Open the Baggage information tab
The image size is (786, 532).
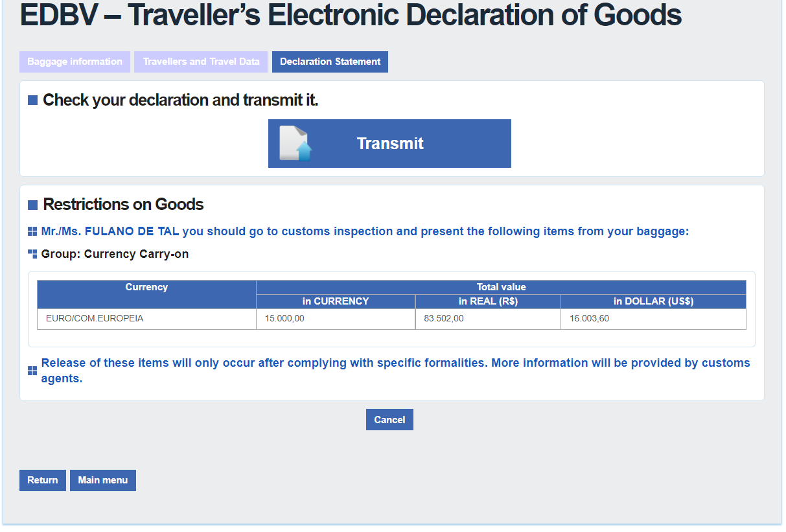[75, 62]
